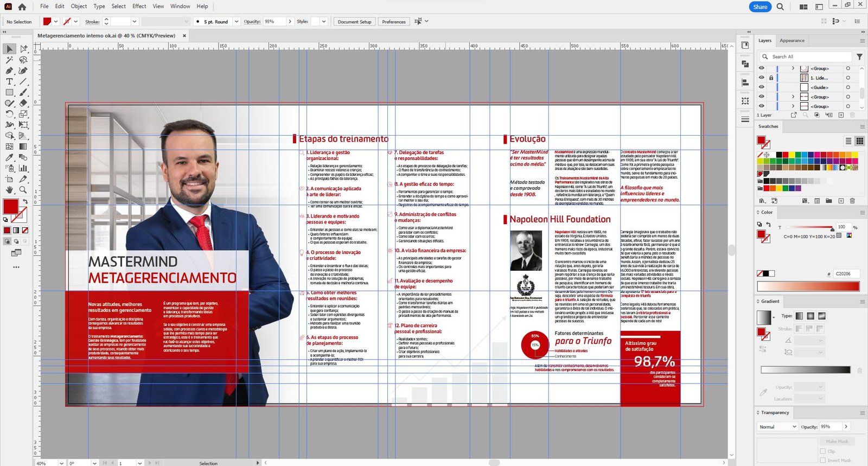Select the Direct Selection tool
This screenshot has height=466, width=868.
click(x=23, y=49)
